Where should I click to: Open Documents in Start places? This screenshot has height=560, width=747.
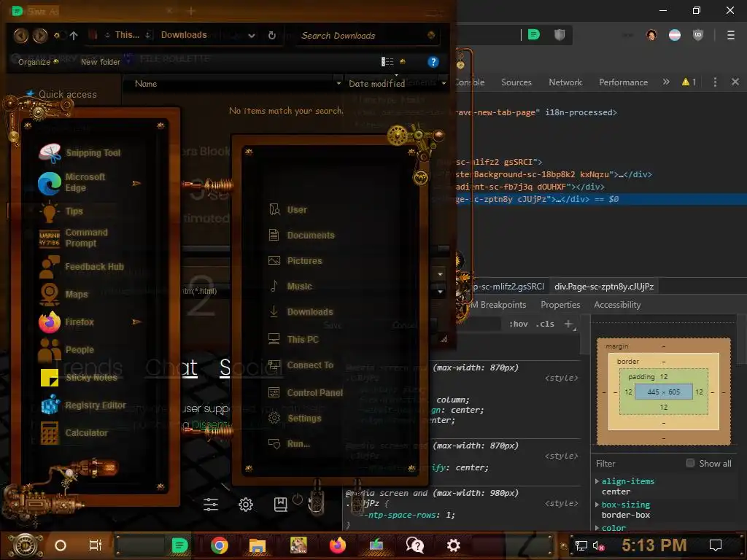301,236
